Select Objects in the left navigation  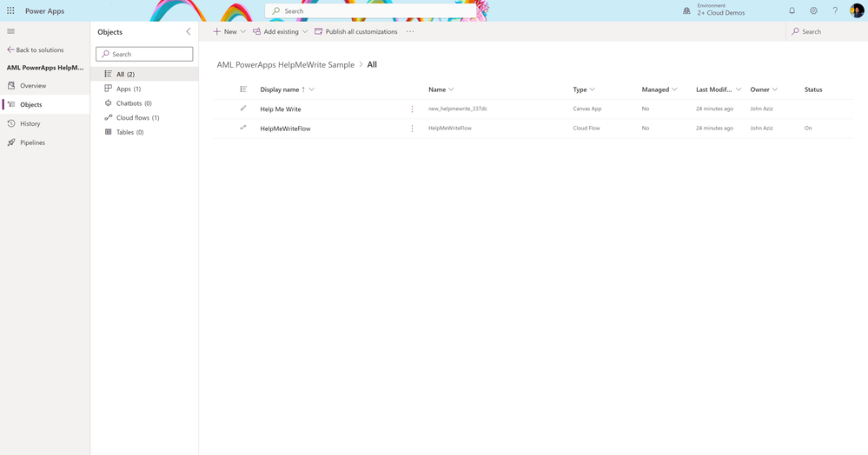[45, 104]
